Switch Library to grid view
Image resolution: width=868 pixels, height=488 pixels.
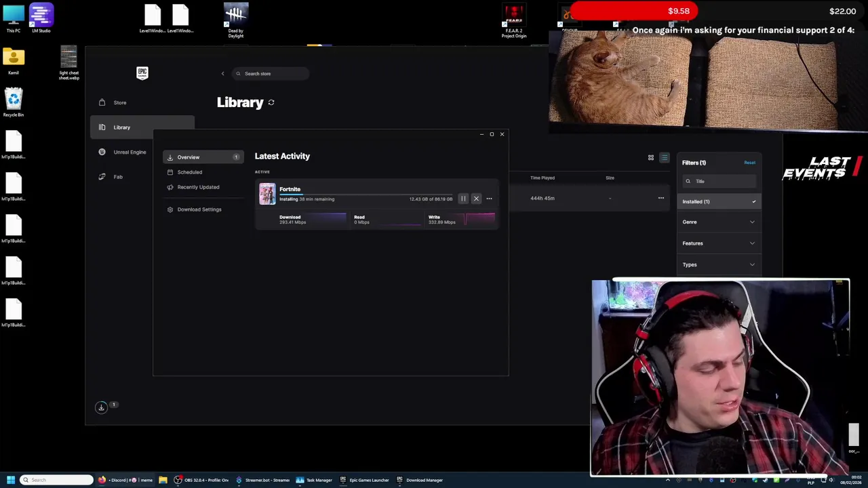(650, 157)
